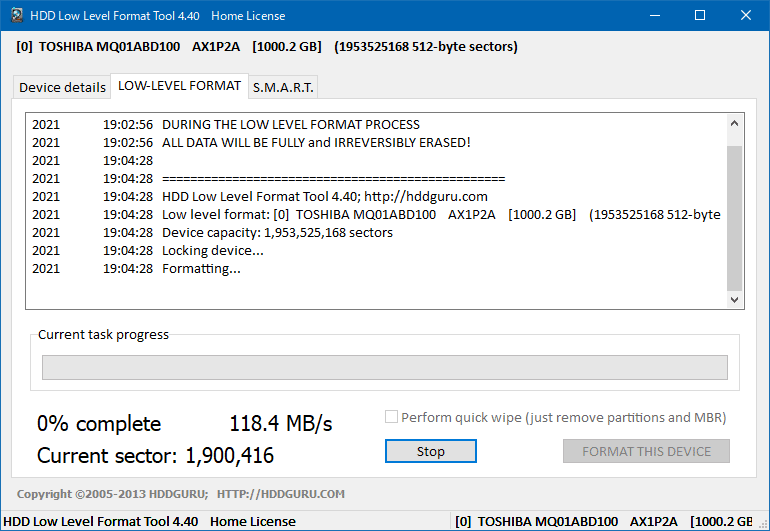Screen dimensions: 770x531
Task: Toggle the Perform quick wipe checkbox
Action: pos(391,417)
